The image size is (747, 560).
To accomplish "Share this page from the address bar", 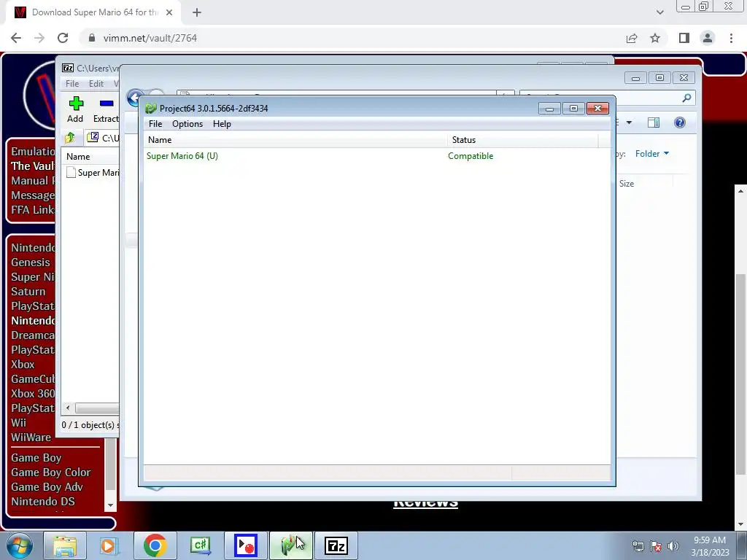I will (632, 38).
